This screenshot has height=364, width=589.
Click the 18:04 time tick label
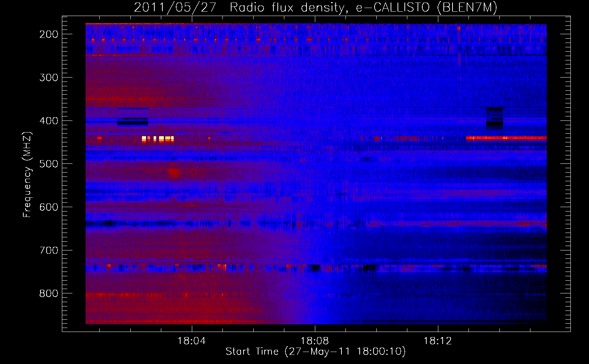pyautogui.click(x=191, y=341)
